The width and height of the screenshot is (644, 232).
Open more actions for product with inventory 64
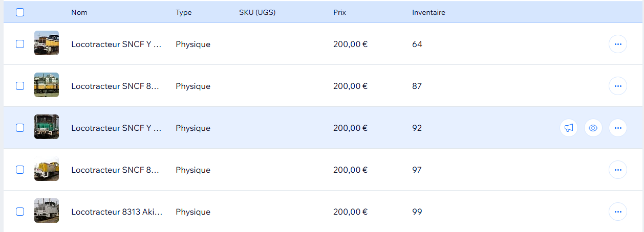[x=617, y=44]
